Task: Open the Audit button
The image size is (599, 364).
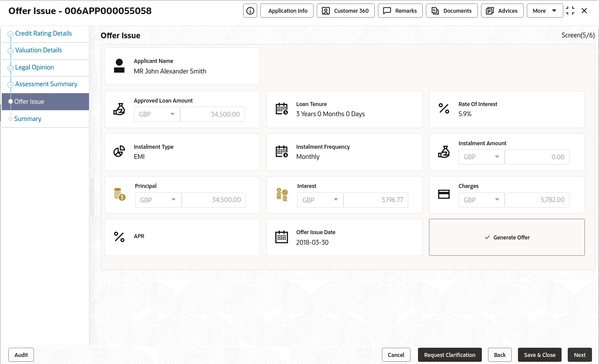Action: (21, 355)
